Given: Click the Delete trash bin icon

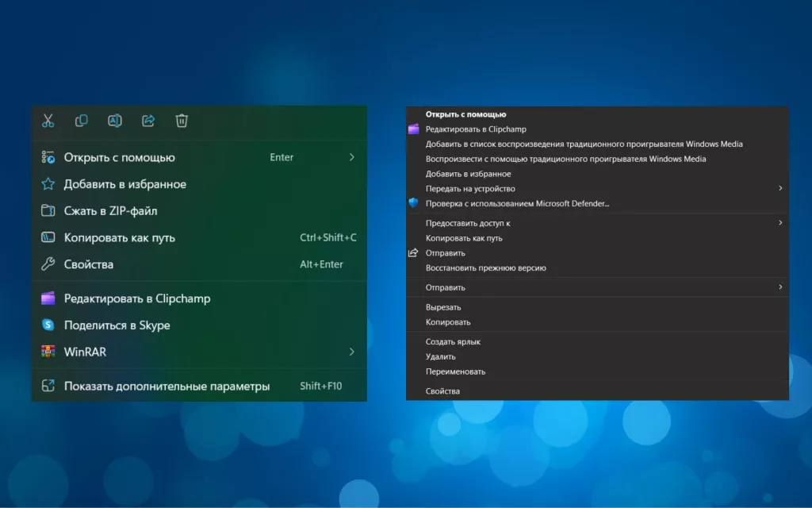Looking at the screenshot, I should tap(182, 121).
